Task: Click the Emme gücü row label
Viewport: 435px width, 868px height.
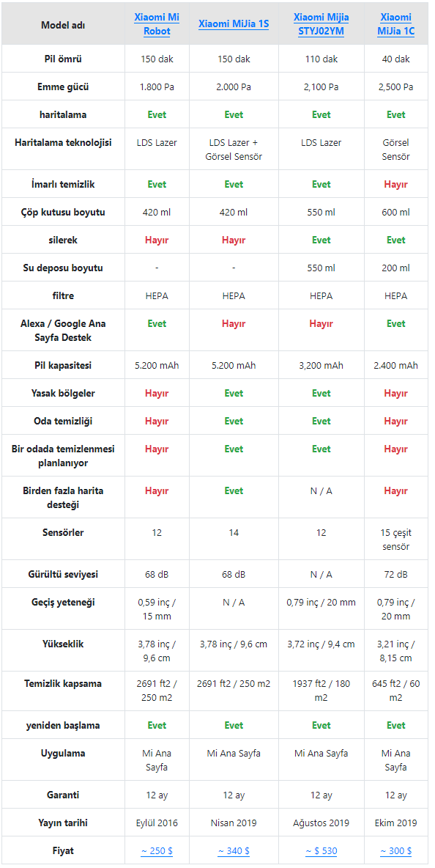Action: pyautogui.click(x=63, y=87)
